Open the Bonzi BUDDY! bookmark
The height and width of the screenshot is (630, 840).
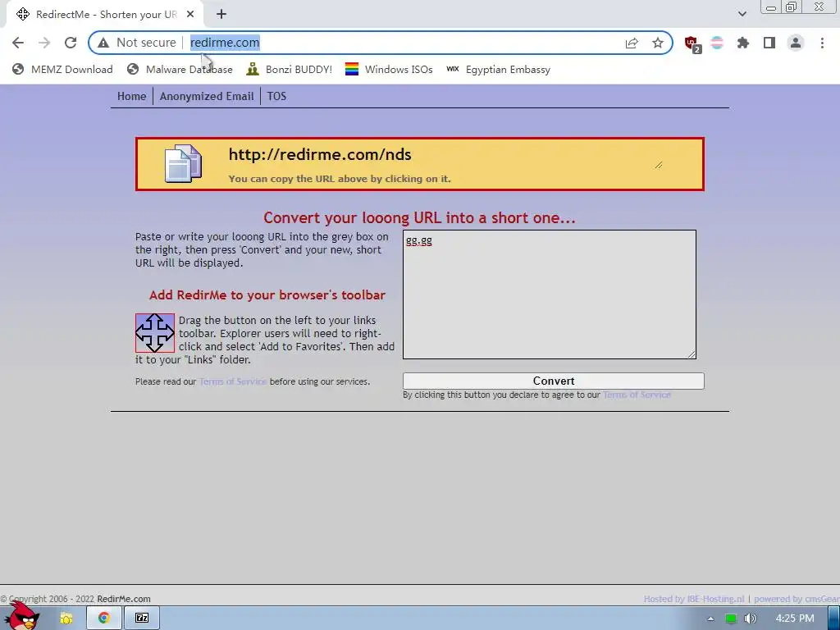point(290,69)
